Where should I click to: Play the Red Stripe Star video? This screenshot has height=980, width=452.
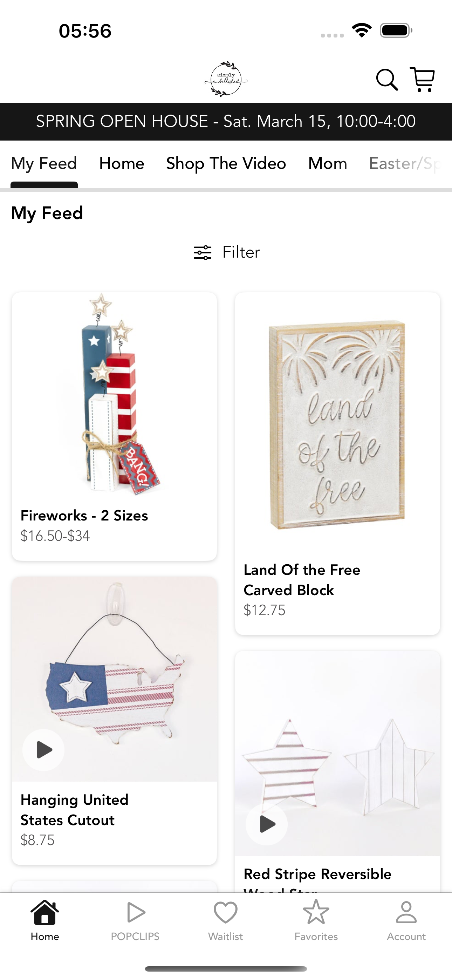(267, 824)
